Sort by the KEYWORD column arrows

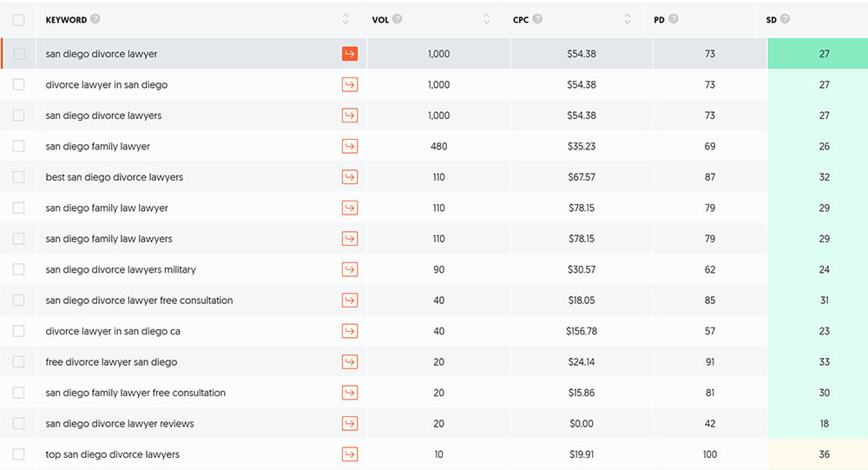pyautogui.click(x=345, y=19)
